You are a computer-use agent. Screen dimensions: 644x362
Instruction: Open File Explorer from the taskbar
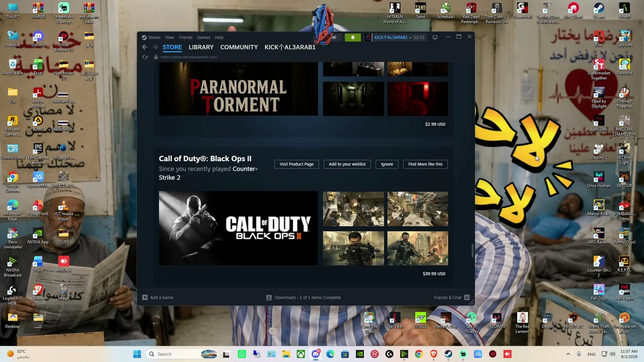(x=286, y=354)
